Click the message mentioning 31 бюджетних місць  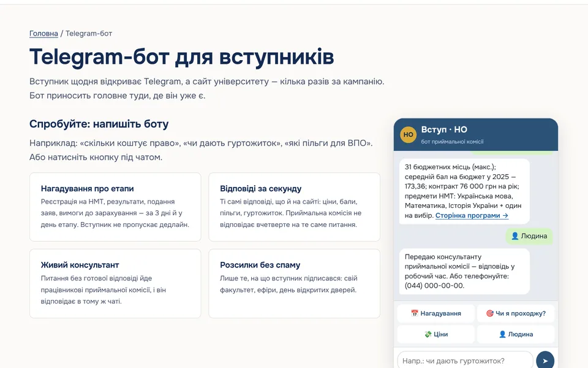pyautogui.click(x=464, y=191)
